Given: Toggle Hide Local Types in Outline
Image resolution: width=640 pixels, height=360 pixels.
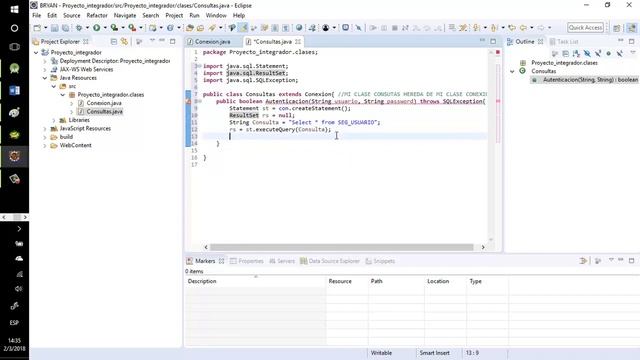Looking at the screenshot, I should pos(620,53).
